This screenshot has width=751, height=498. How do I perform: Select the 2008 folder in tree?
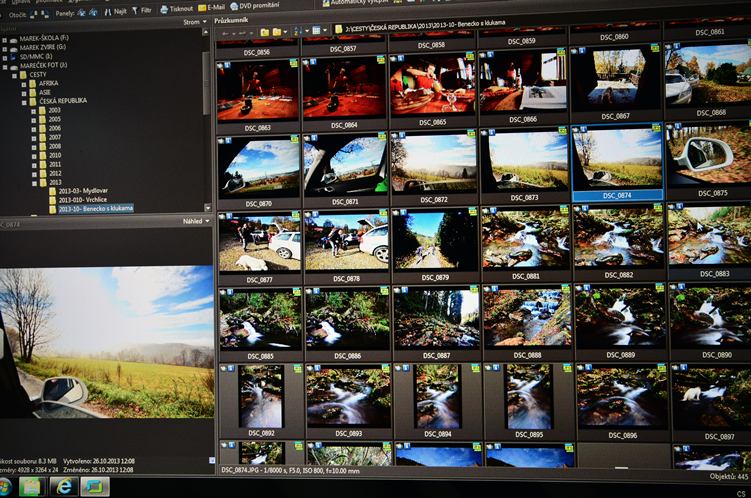click(x=55, y=147)
